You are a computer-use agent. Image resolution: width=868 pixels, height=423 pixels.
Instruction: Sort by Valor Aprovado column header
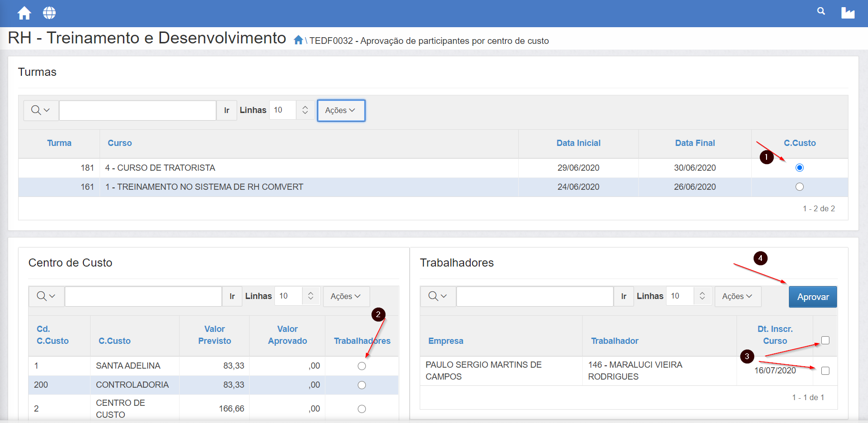pos(287,335)
